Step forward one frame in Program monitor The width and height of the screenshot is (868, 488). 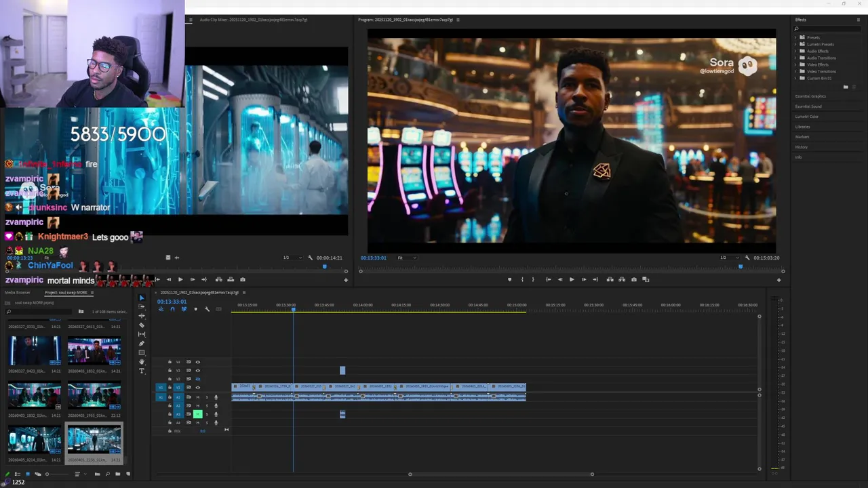[584, 279]
